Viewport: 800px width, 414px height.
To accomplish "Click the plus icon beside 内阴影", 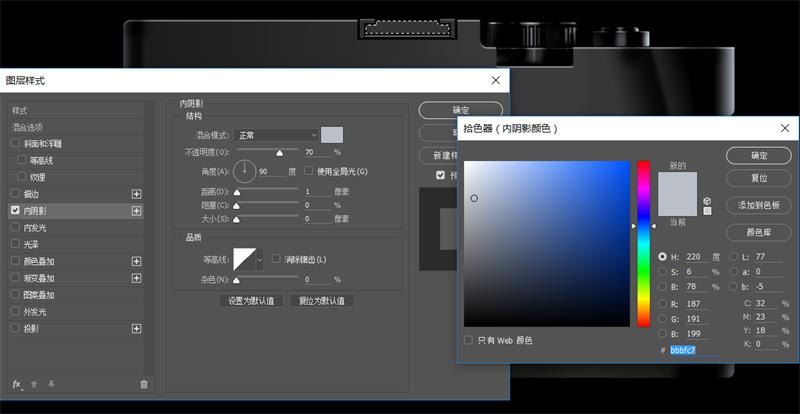I will 137,211.
